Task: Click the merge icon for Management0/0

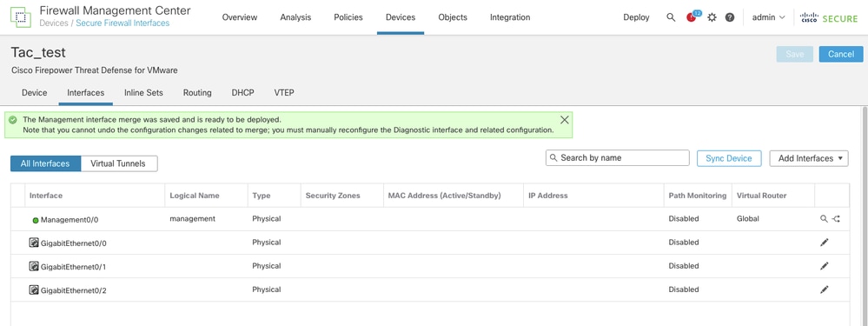Action: [x=836, y=218]
